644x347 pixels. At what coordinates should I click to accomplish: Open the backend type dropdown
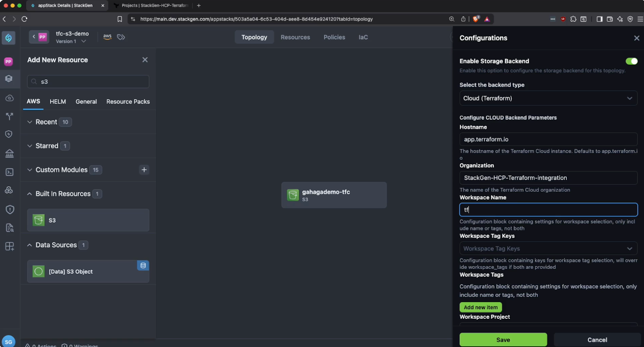click(548, 98)
